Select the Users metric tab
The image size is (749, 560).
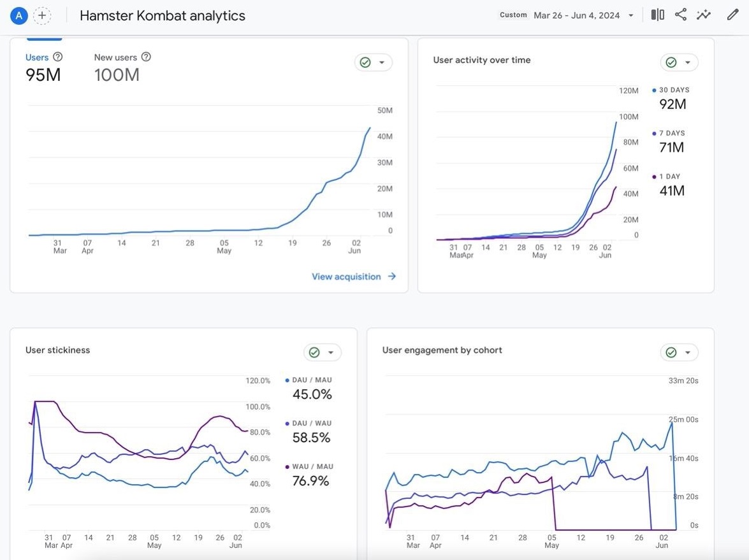37,57
